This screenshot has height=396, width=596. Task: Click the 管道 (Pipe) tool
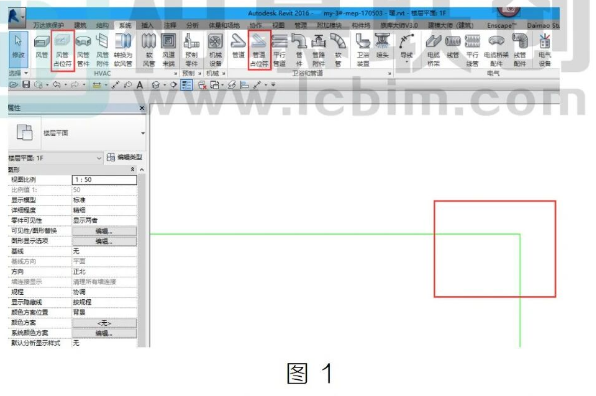[x=238, y=46]
